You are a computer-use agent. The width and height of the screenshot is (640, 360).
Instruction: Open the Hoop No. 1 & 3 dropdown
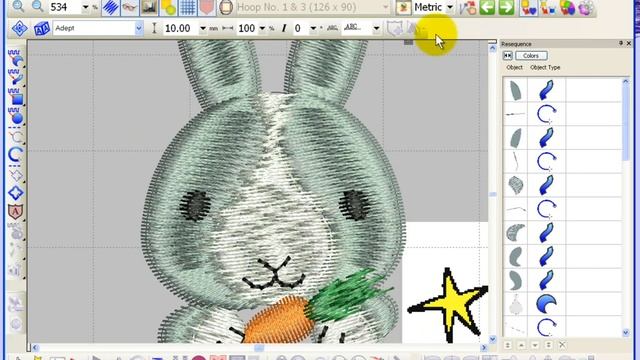coord(385,7)
